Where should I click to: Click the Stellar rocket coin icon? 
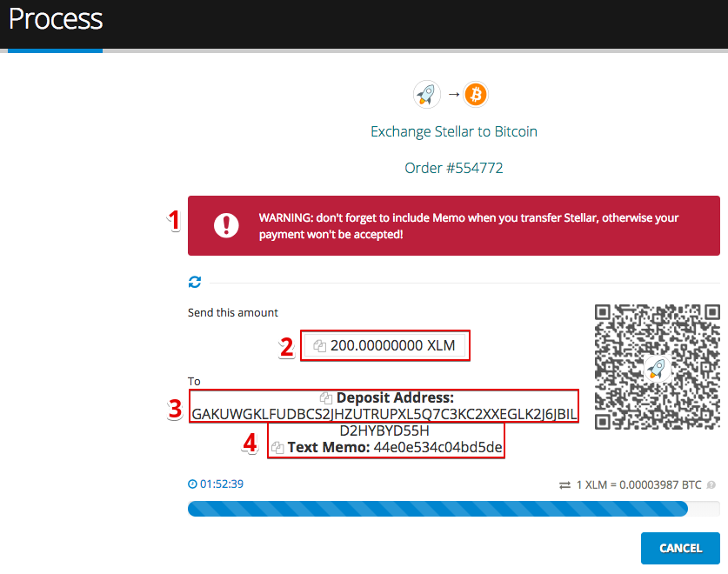[x=427, y=95]
